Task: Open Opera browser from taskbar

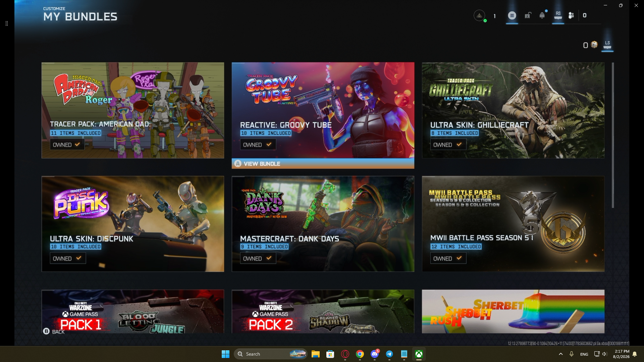Action: 345,354
